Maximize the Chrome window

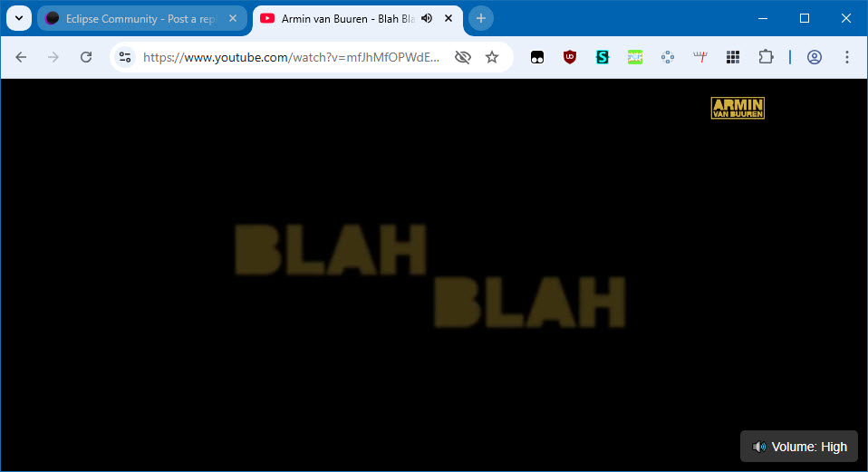pos(805,18)
